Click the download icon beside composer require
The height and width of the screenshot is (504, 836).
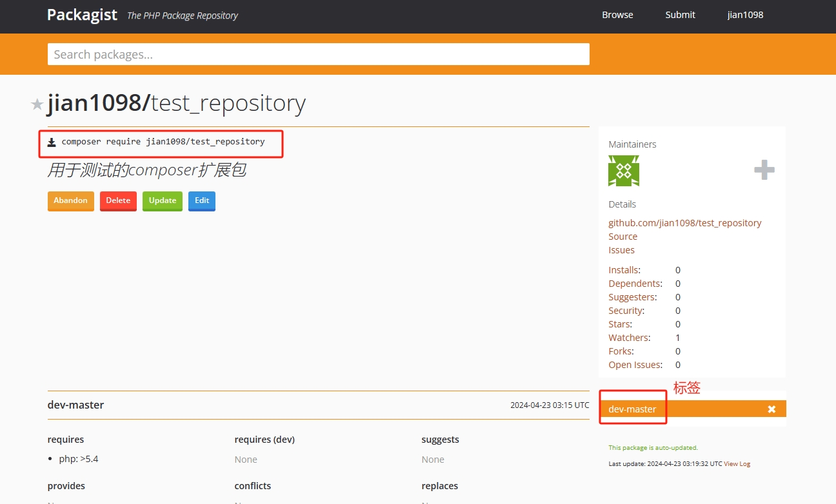[x=52, y=142]
